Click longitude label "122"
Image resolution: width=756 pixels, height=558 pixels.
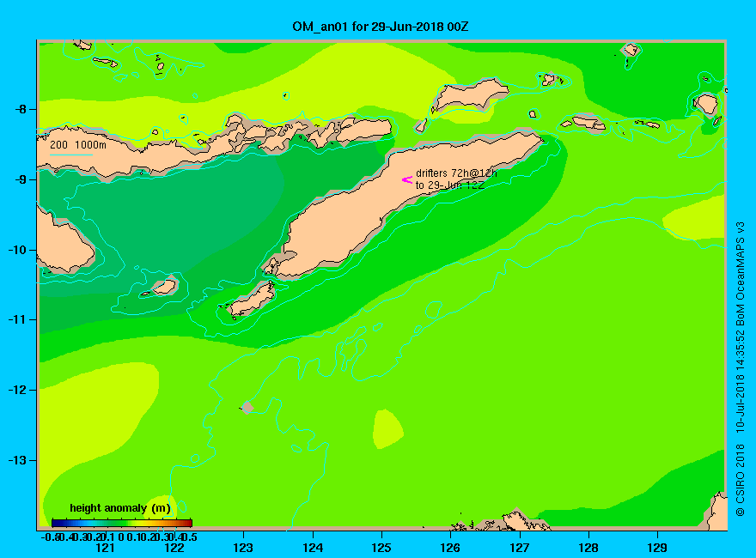click(x=174, y=548)
